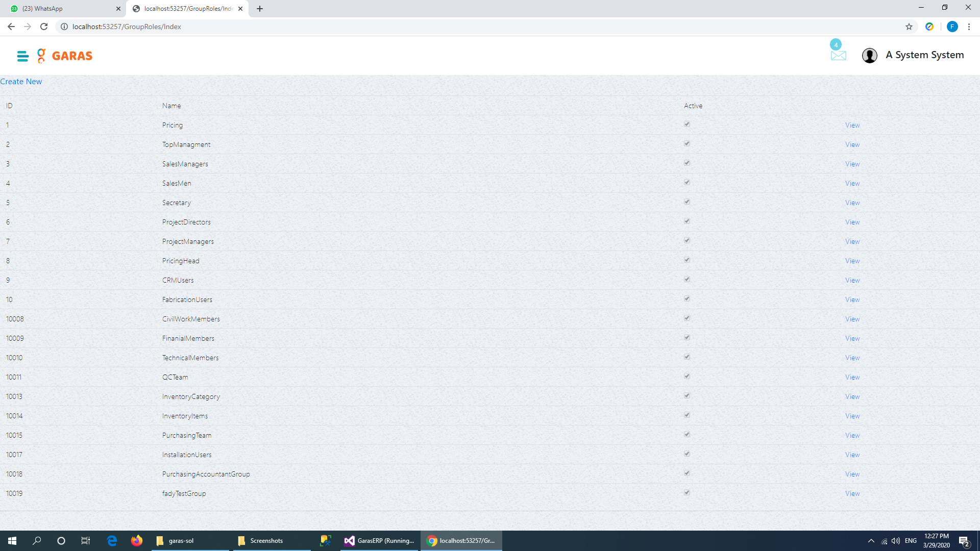Open the A System System user menu
The image size is (980, 551).
924,55
